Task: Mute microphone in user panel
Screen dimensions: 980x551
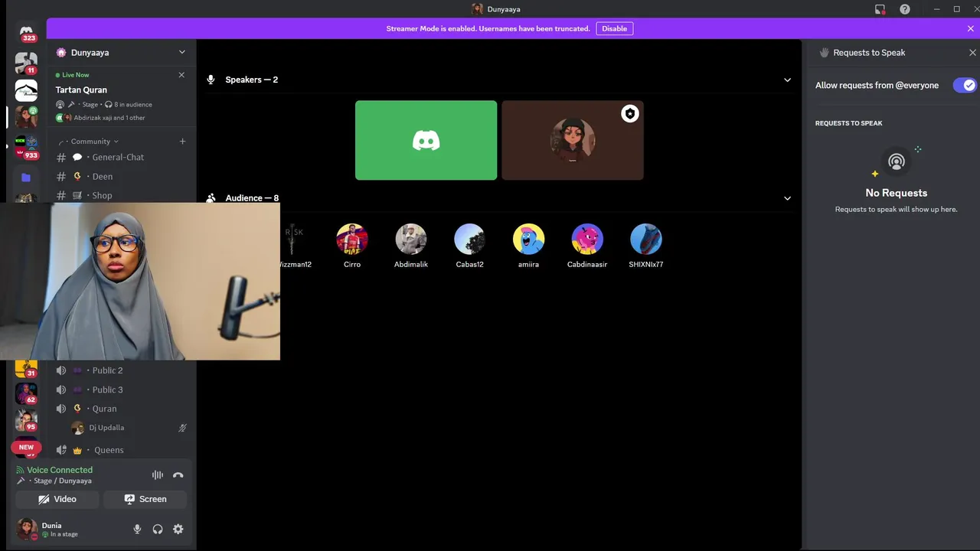Action: pos(137,529)
